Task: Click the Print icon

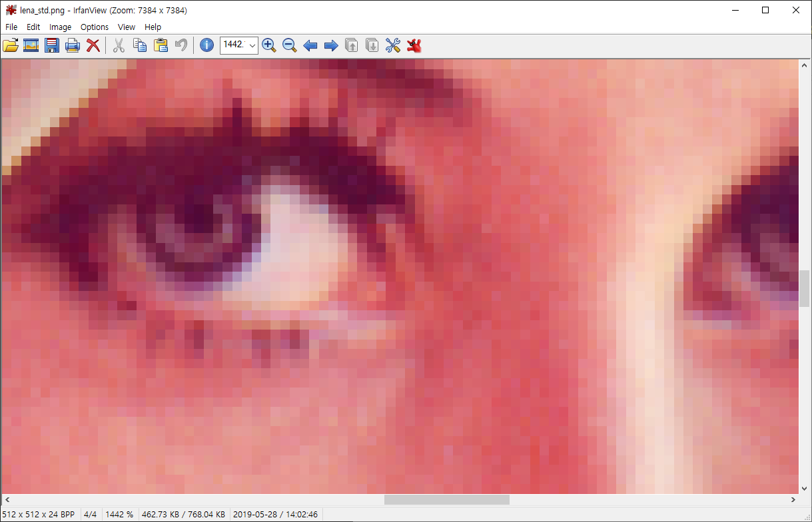Action: click(73, 45)
